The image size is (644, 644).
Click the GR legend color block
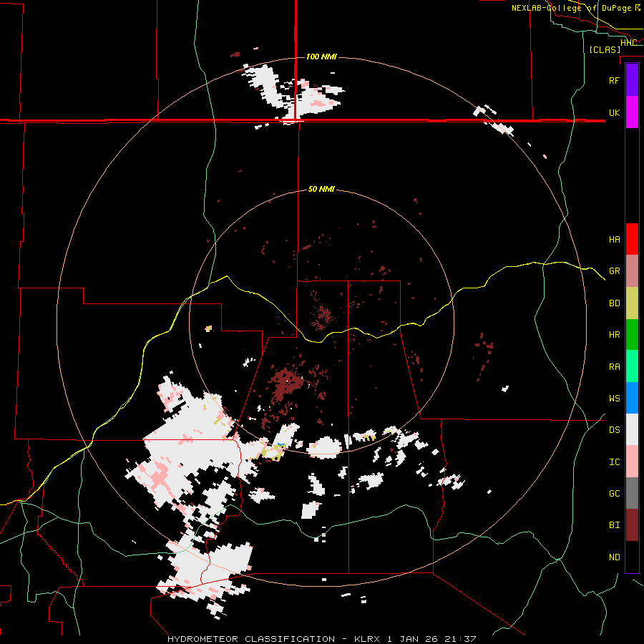[632, 270]
